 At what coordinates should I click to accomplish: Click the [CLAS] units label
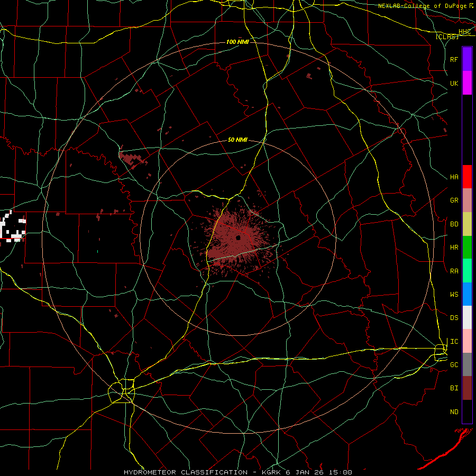pyautogui.click(x=447, y=37)
